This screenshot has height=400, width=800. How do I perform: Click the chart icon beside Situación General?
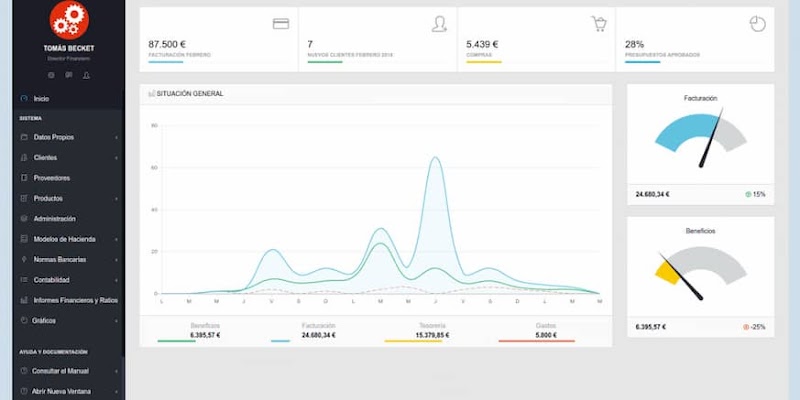coord(151,93)
